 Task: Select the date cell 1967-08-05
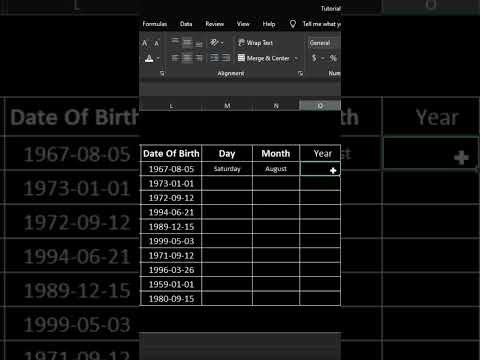171,169
